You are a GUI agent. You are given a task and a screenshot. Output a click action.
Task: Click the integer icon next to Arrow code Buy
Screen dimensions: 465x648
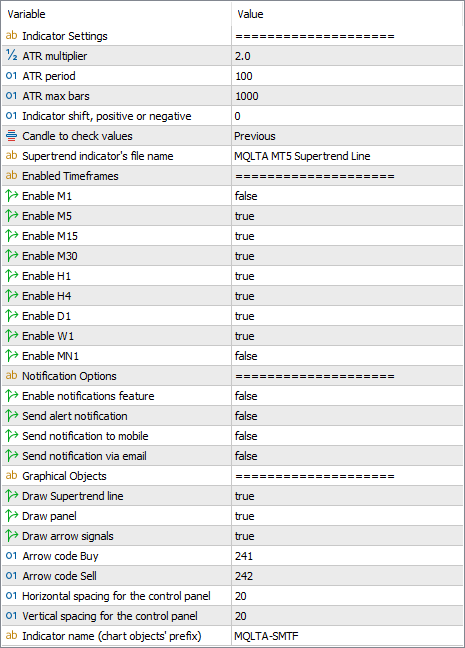click(x=12, y=556)
